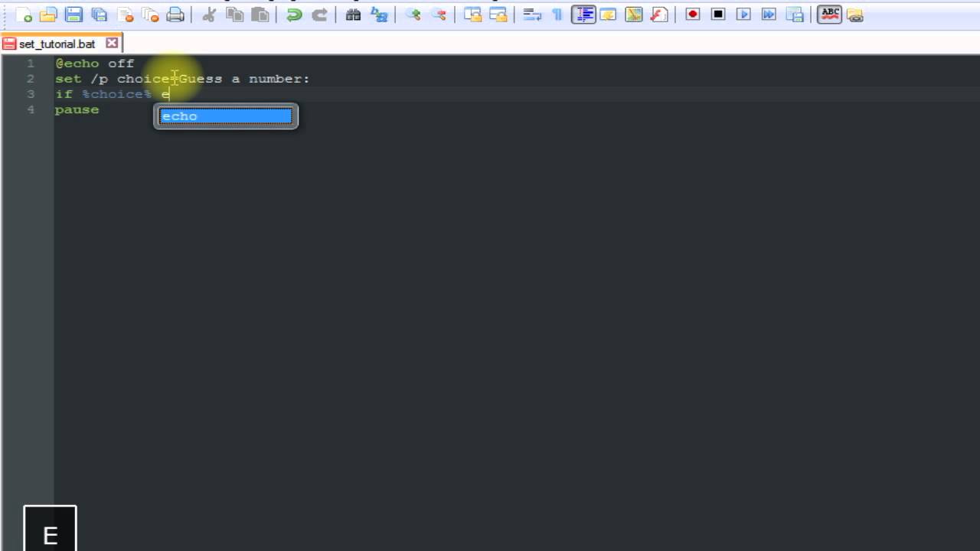Select the echo autocomplete suggestion
Screen dimensions: 980x551
(226, 116)
